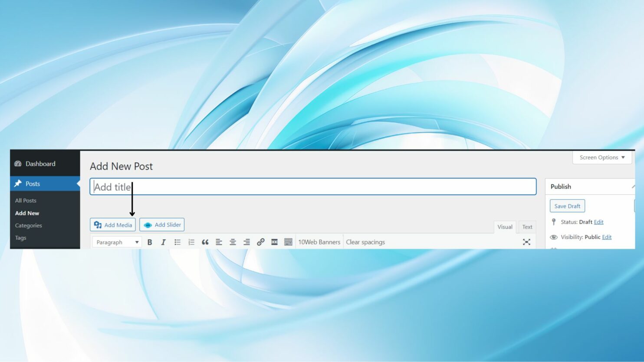Apply italic formatting

pyautogui.click(x=163, y=242)
